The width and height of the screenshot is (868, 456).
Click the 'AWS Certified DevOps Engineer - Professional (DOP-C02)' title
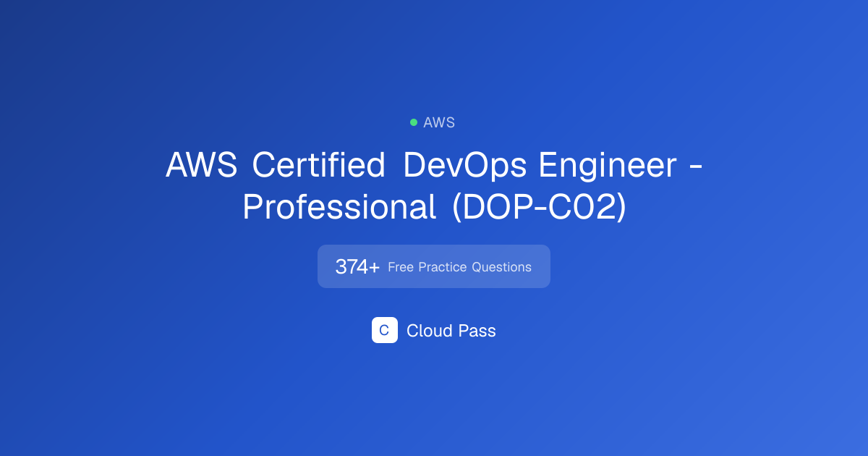tap(434, 187)
